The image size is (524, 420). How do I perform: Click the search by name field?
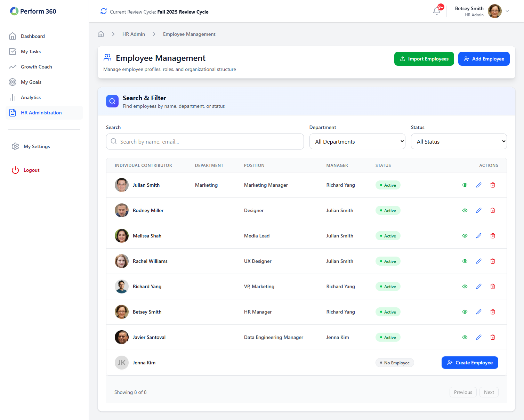point(205,142)
